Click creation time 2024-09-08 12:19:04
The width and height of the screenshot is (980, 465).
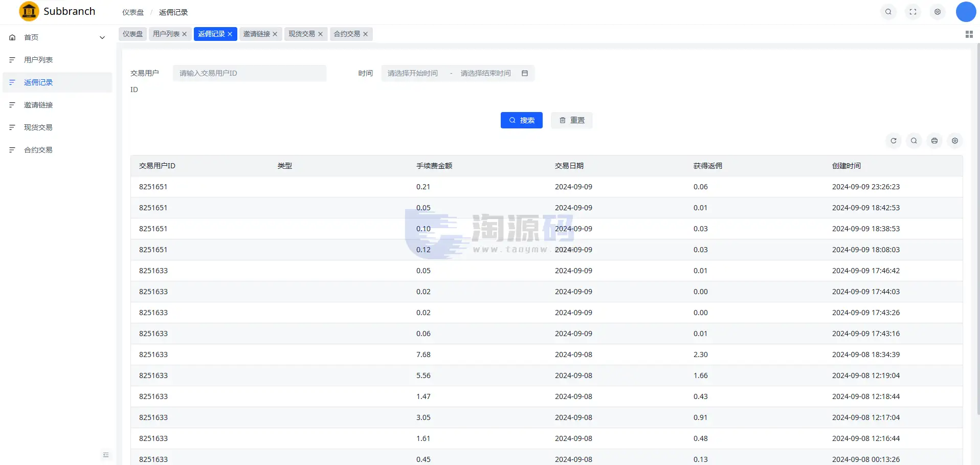click(x=865, y=375)
